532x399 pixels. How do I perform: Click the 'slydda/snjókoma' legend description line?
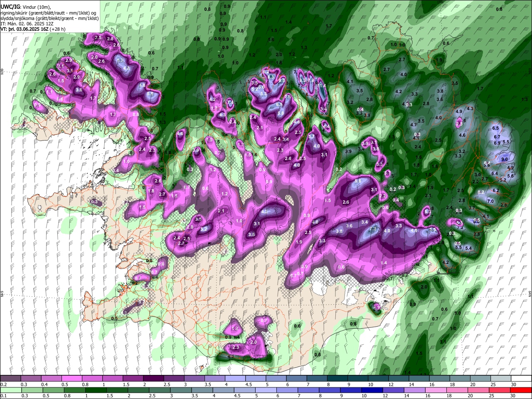[x=49, y=18]
